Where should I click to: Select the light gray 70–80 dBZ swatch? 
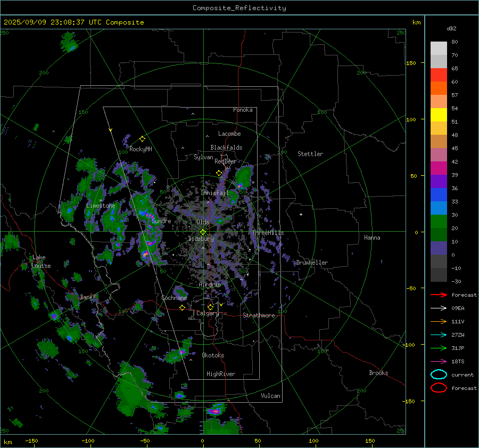[x=439, y=48]
